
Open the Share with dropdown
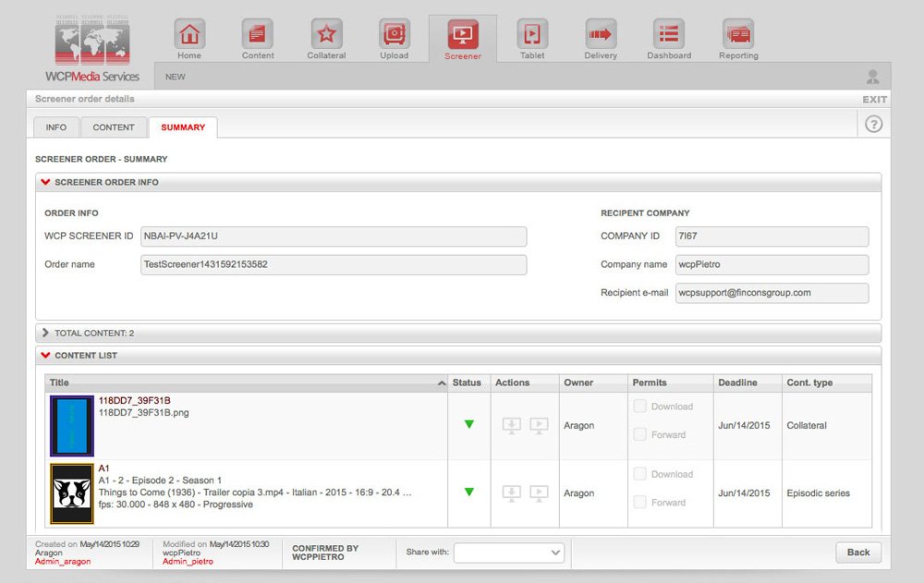coord(509,553)
